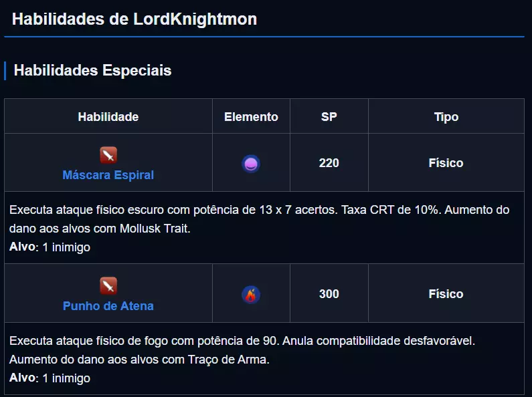The image size is (532, 397).
Task: Open the Máscara Espiral skill link
Action: 108,175
